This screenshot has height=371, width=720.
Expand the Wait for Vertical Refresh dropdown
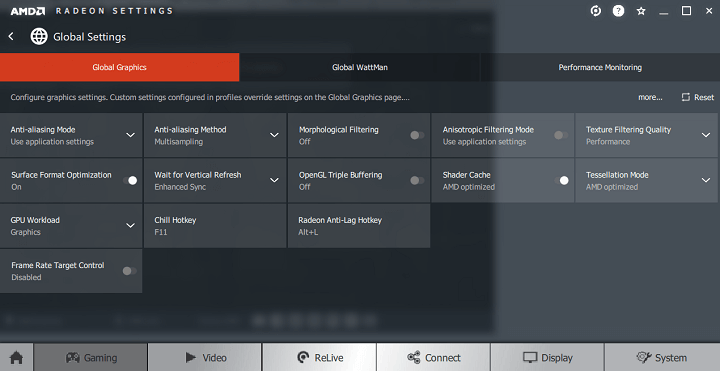click(x=274, y=180)
